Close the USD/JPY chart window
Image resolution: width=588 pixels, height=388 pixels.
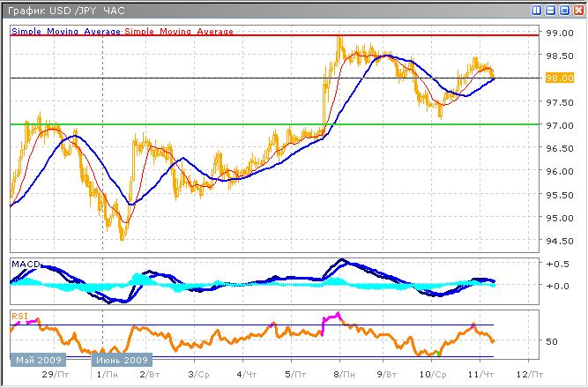(x=577, y=10)
